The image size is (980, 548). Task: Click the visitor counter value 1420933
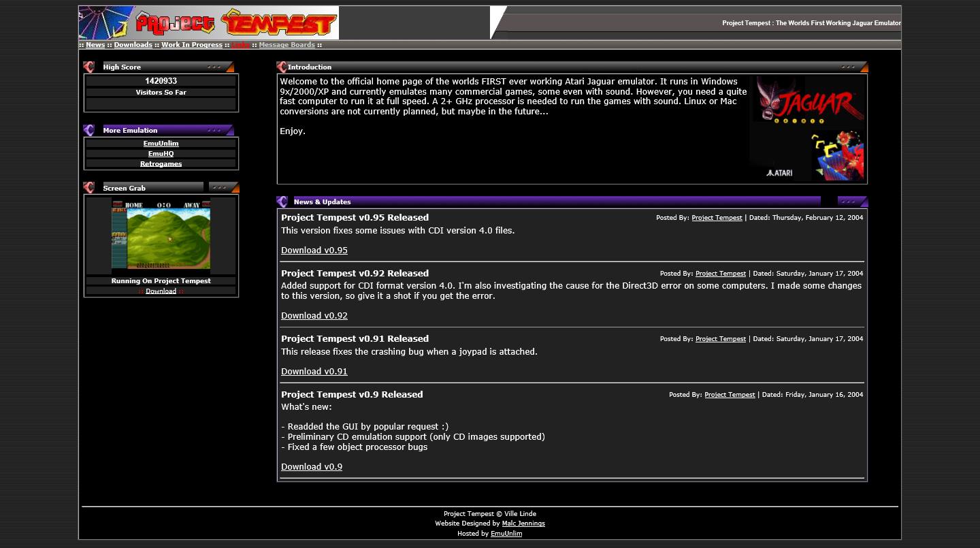161,81
